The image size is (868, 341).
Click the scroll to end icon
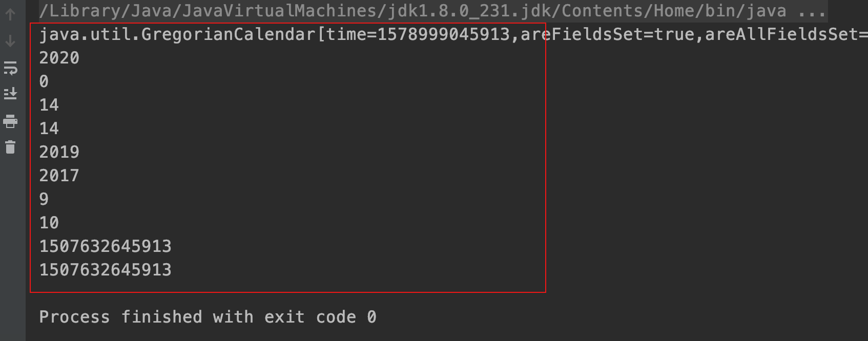click(x=10, y=94)
